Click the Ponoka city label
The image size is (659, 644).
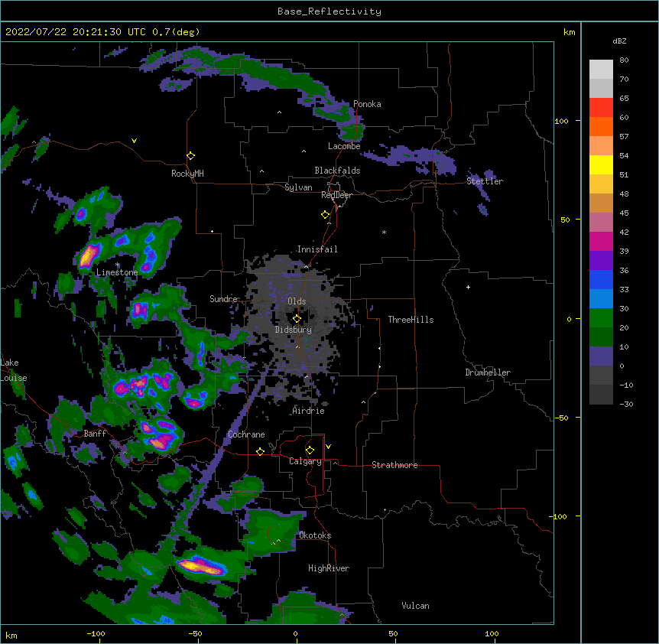367,104
